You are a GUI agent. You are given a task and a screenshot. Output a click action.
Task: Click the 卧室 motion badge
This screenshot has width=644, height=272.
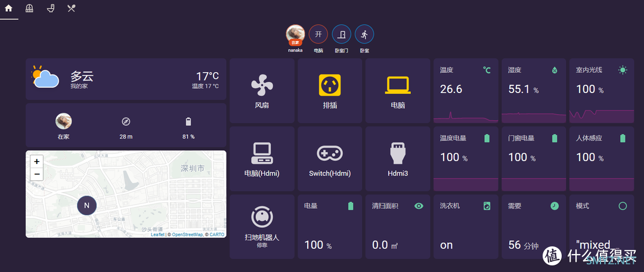[x=364, y=34]
